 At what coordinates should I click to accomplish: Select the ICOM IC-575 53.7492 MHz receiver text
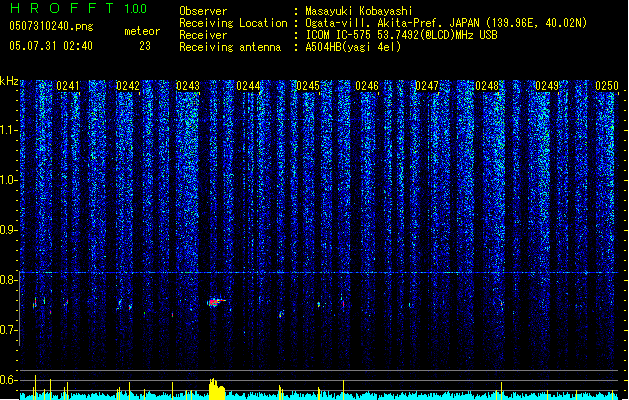401,35
